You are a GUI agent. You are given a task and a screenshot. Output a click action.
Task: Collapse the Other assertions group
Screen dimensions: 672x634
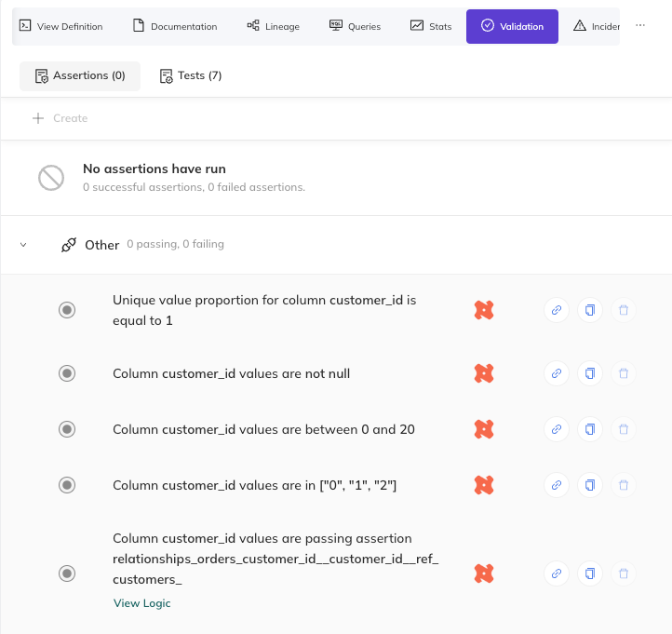click(x=24, y=245)
